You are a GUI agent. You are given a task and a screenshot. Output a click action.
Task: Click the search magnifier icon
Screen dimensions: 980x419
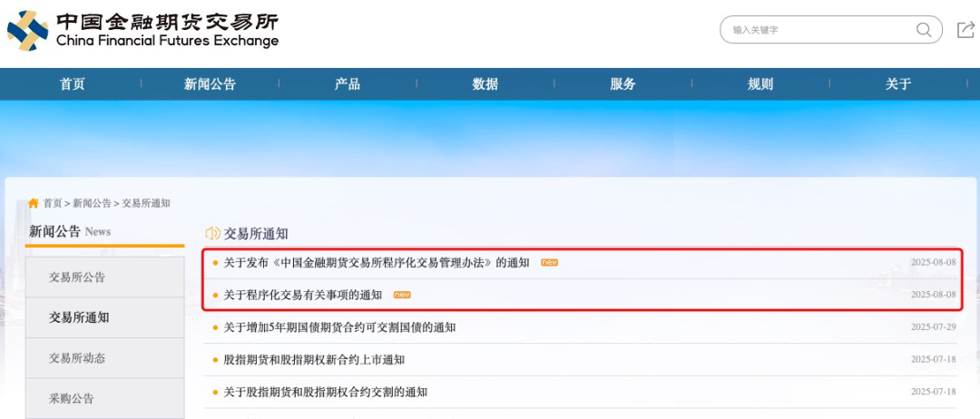923,29
